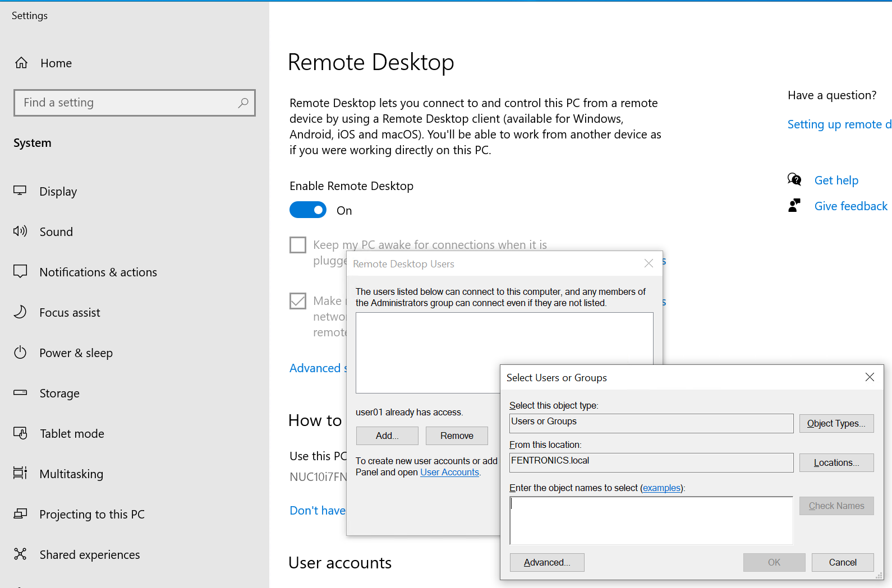Select Tablet mode in the sidebar
The image size is (892, 588).
click(72, 434)
